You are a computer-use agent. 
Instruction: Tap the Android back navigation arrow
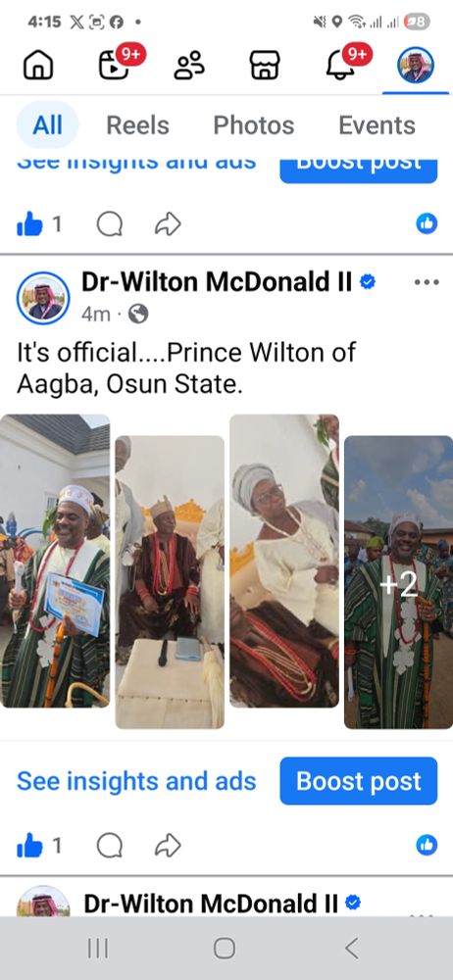coord(352,948)
